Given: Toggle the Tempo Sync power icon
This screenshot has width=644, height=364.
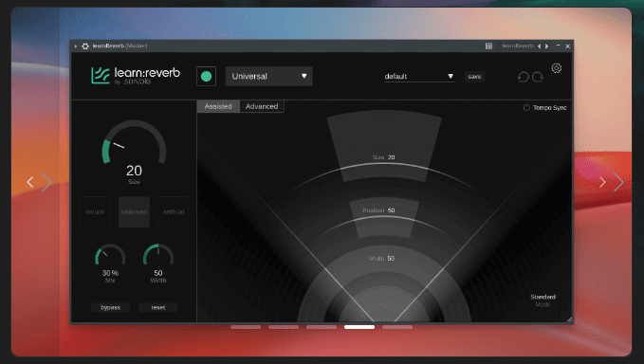Looking at the screenshot, I should 526,107.
